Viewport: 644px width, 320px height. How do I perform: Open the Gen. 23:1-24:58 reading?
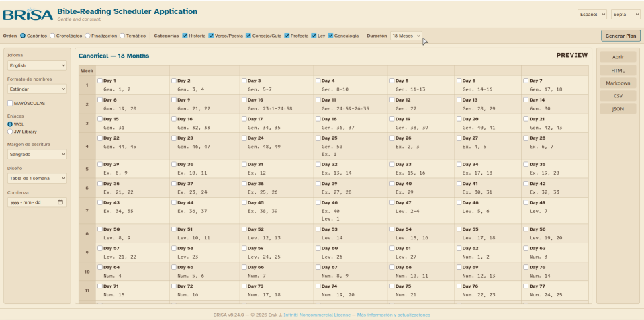point(270,109)
